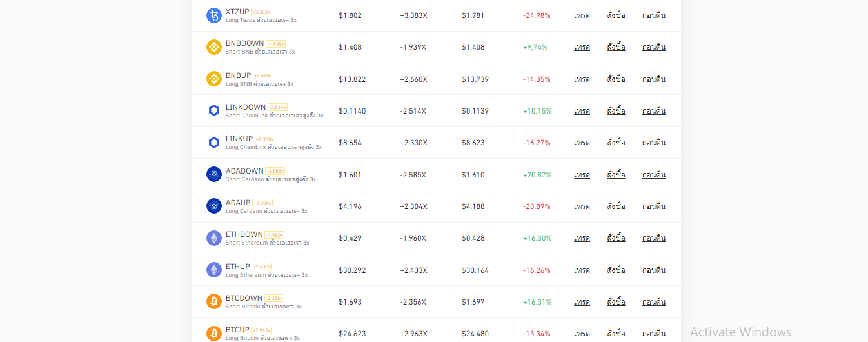The height and width of the screenshot is (342, 868).
Task: Click the -2.514x leverage badge beside LINKDOWN
Action: 277,107
